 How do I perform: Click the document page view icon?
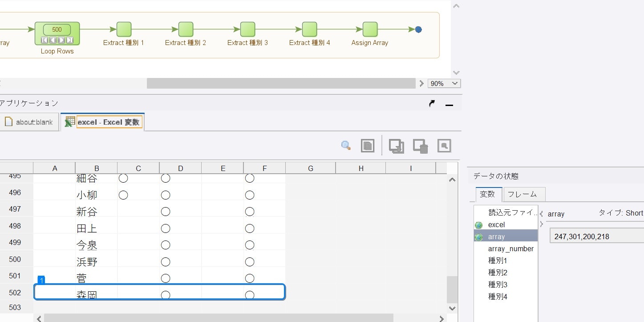[368, 146]
